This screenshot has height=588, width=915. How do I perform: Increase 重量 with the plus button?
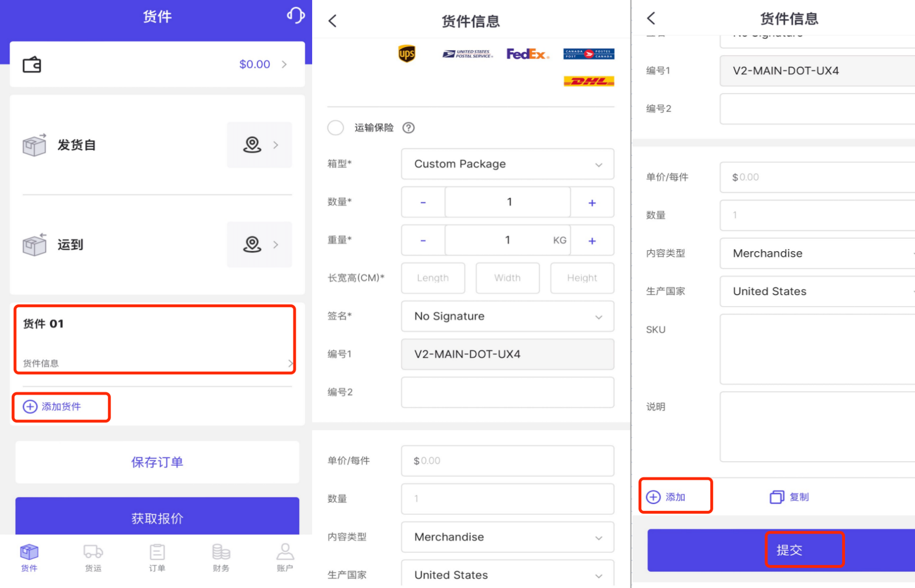click(x=592, y=240)
